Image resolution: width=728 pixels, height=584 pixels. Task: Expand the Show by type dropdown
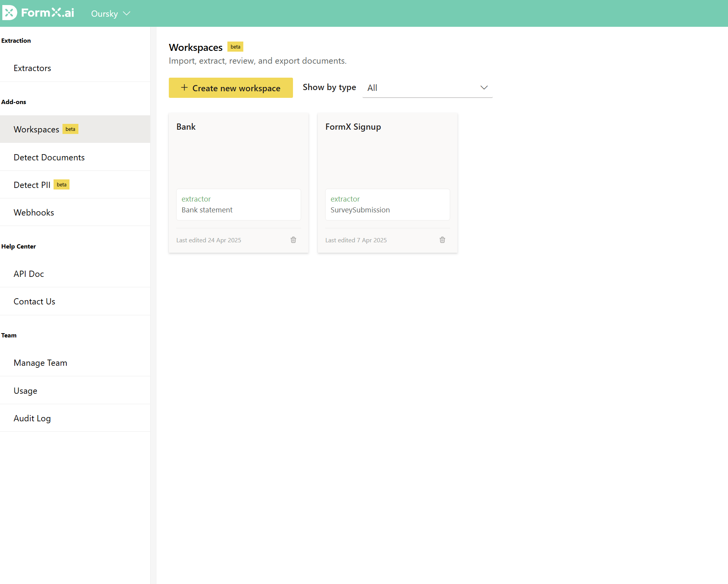coord(427,88)
